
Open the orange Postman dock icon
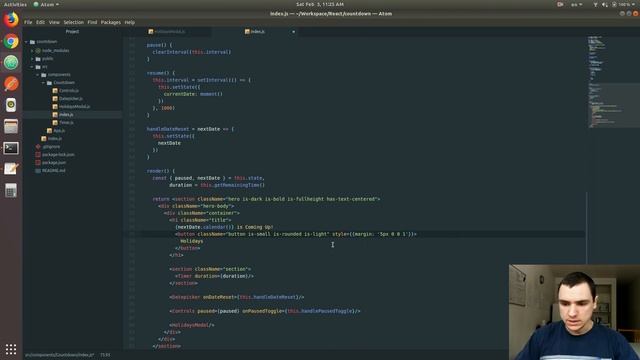(x=11, y=84)
